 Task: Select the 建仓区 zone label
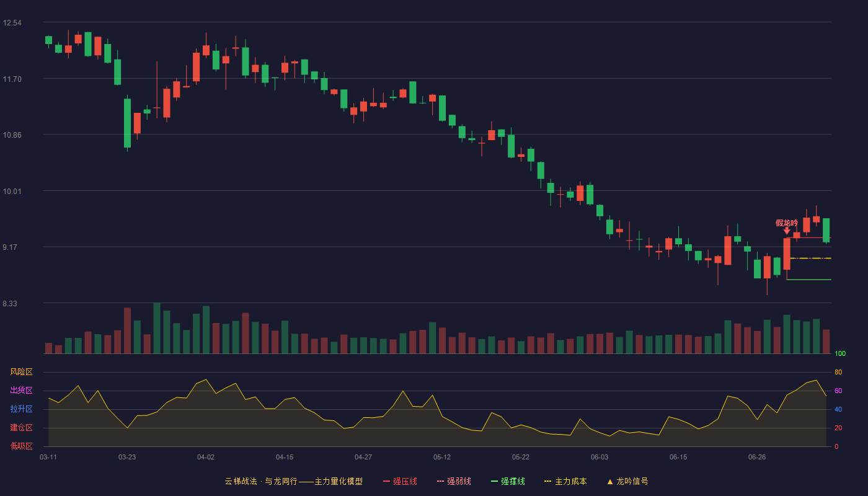[21, 428]
